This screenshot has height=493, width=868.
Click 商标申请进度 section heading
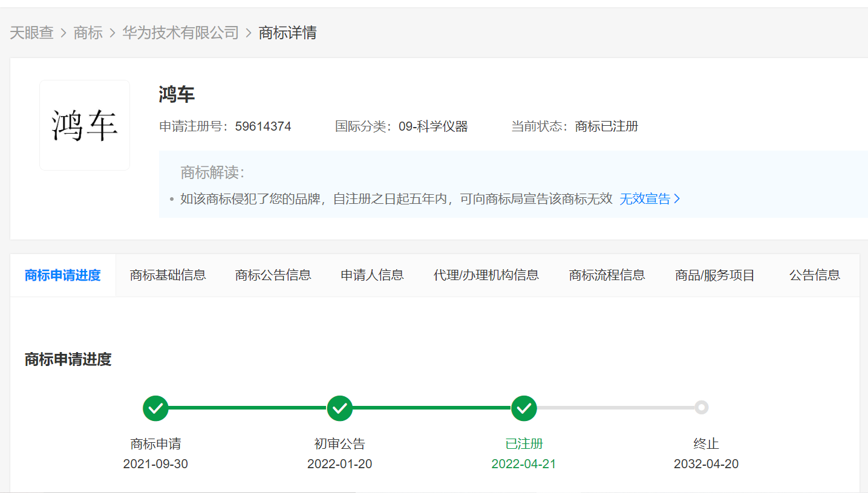coord(68,359)
